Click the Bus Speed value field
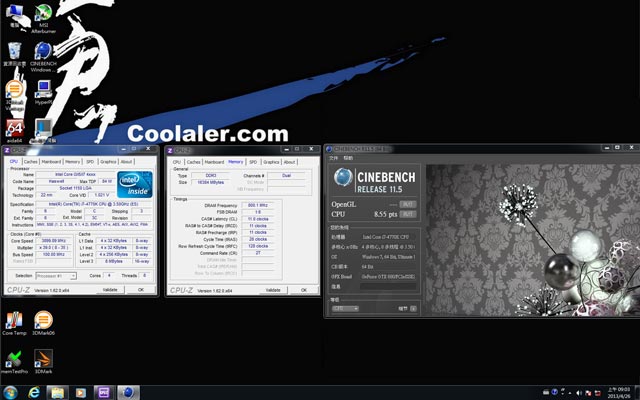 click(53, 254)
